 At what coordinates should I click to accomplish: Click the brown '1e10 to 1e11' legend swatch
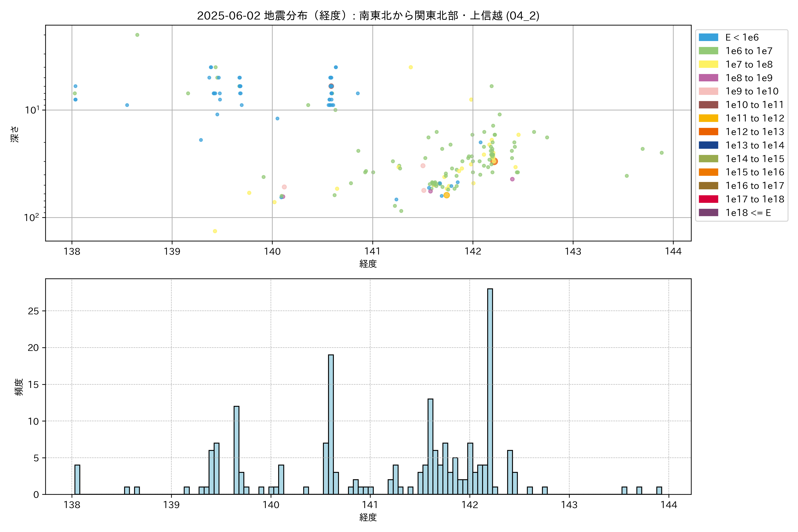708,105
